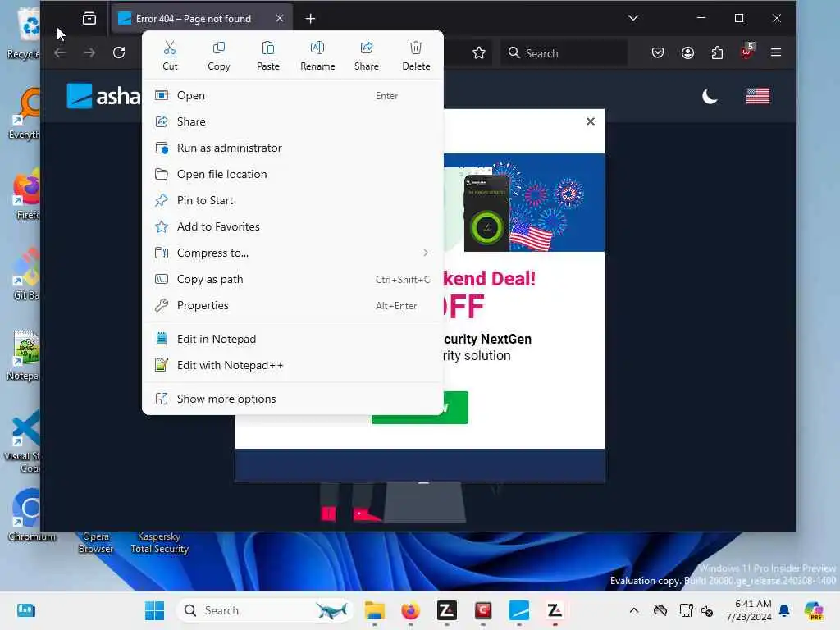Image resolution: width=840 pixels, height=630 pixels.
Task: Click the promo fireworks banner image
Action: pyautogui.click(x=524, y=203)
